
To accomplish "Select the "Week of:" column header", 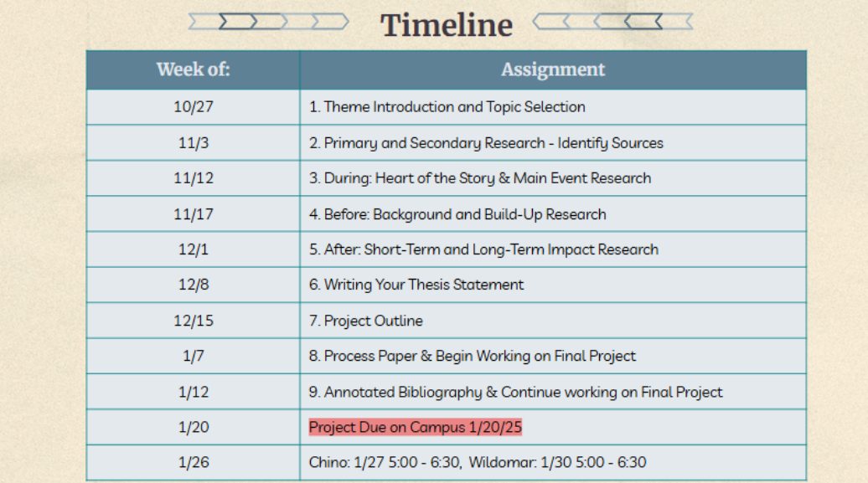I will (193, 69).
